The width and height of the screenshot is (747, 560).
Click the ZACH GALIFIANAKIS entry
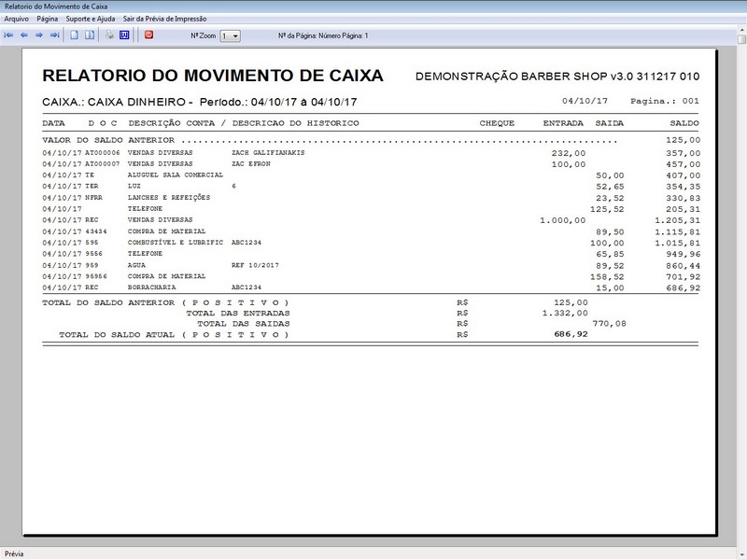coord(268,153)
